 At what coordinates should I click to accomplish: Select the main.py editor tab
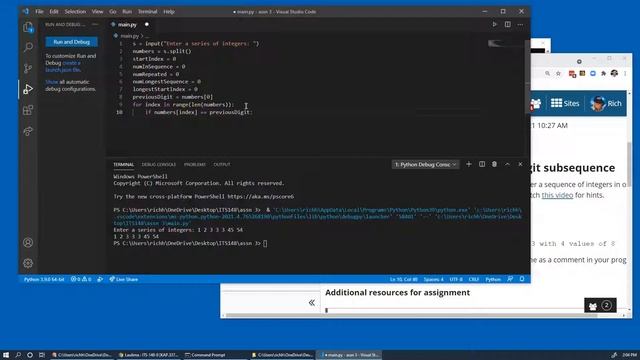pyautogui.click(x=127, y=24)
